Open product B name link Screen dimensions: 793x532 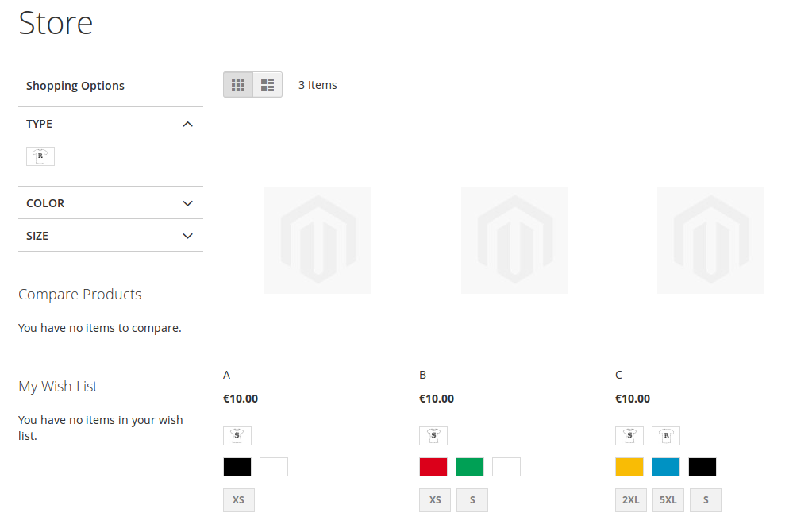coord(423,375)
